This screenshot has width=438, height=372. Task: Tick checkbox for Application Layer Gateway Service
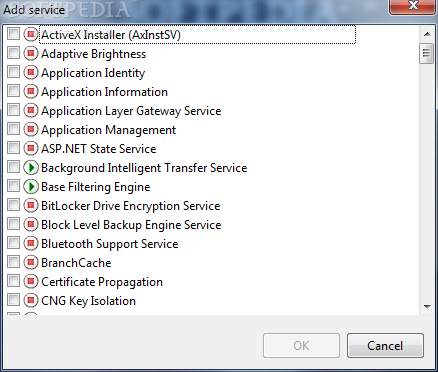[x=13, y=109]
